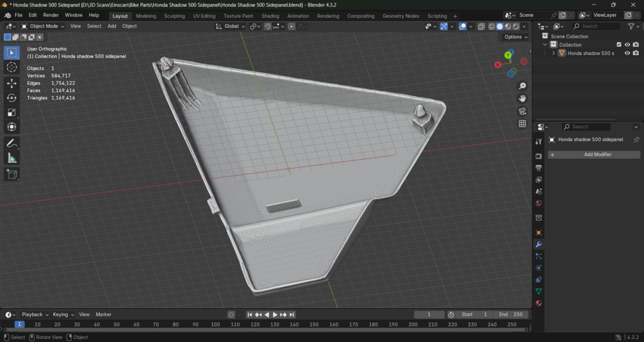Jump to last frame

tap(292, 315)
